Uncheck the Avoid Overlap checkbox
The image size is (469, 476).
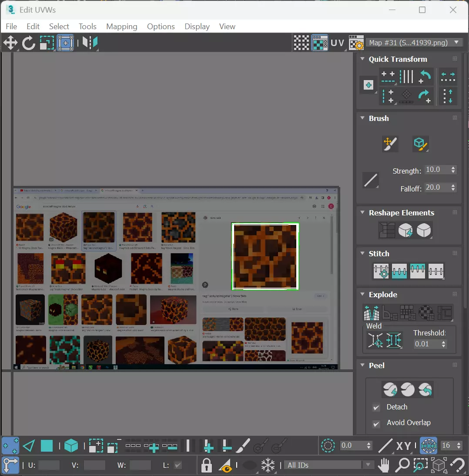[376, 424]
